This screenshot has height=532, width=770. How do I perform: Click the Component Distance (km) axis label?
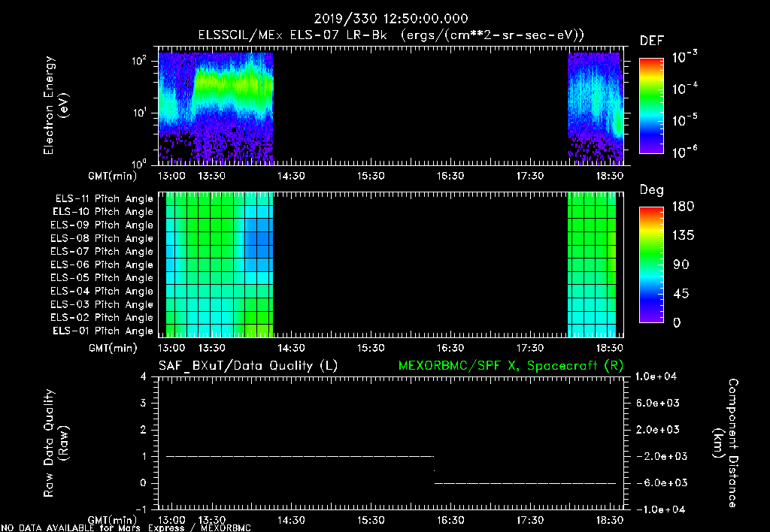(x=726, y=443)
